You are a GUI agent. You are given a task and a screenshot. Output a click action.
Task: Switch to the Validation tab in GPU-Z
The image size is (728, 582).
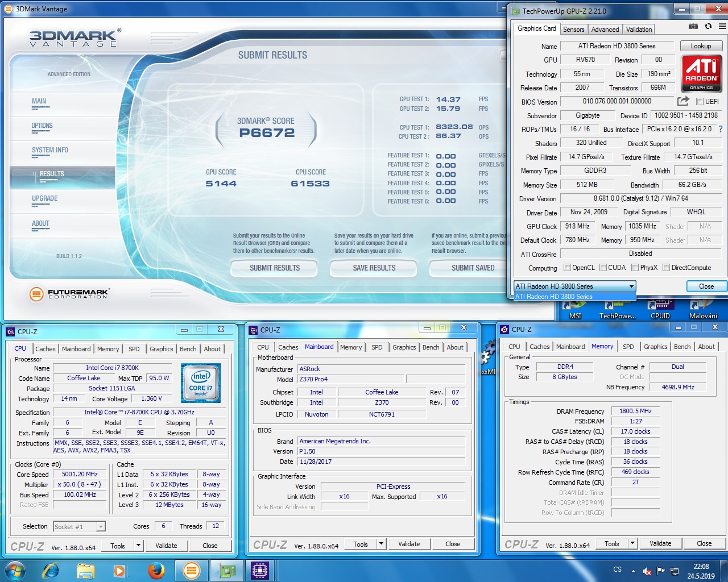639,30
